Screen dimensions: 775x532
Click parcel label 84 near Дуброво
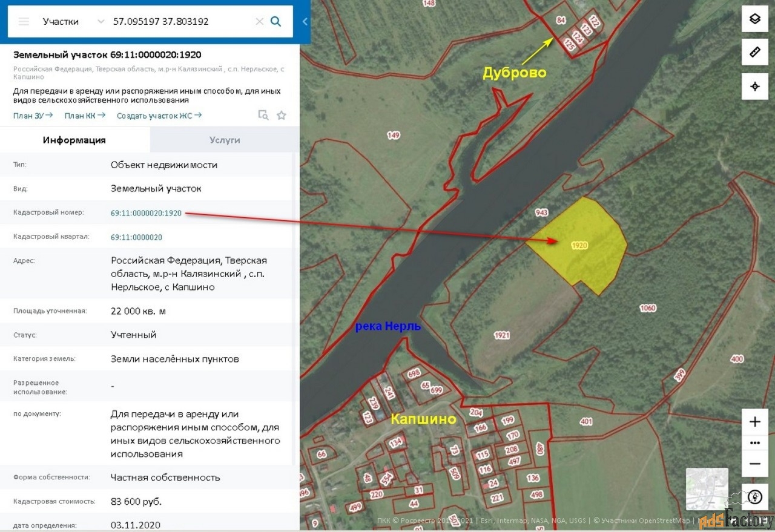click(561, 20)
